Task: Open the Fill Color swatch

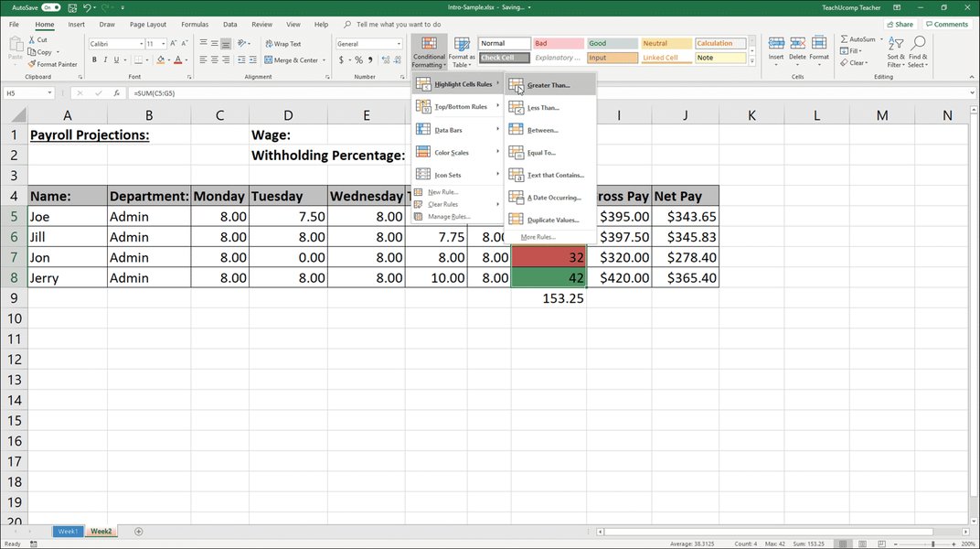Action: coord(161,59)
